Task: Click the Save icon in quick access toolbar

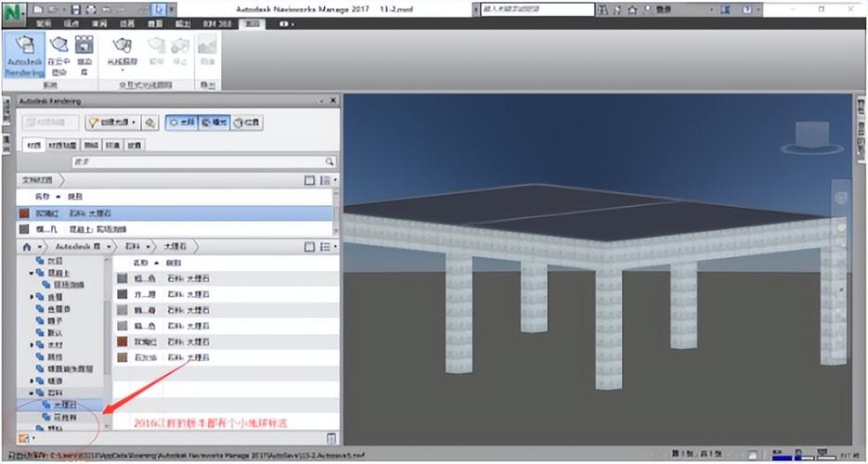Action: [x=76, y=9]
